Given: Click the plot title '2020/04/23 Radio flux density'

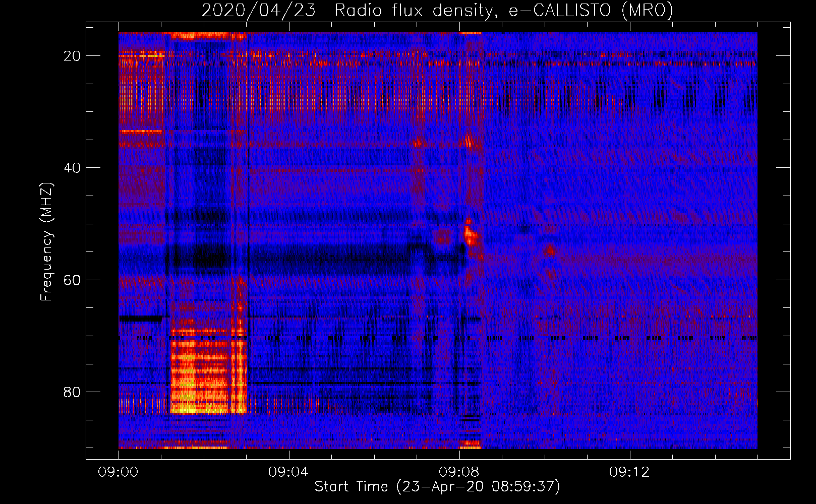Looking at the screenshot, I should (x=437, y=10).
